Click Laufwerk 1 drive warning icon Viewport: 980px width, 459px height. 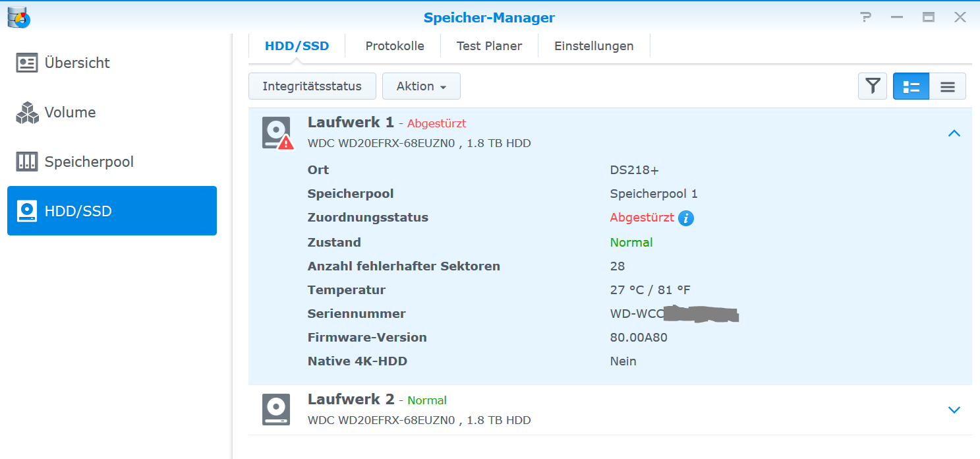(x=277, y=133)
